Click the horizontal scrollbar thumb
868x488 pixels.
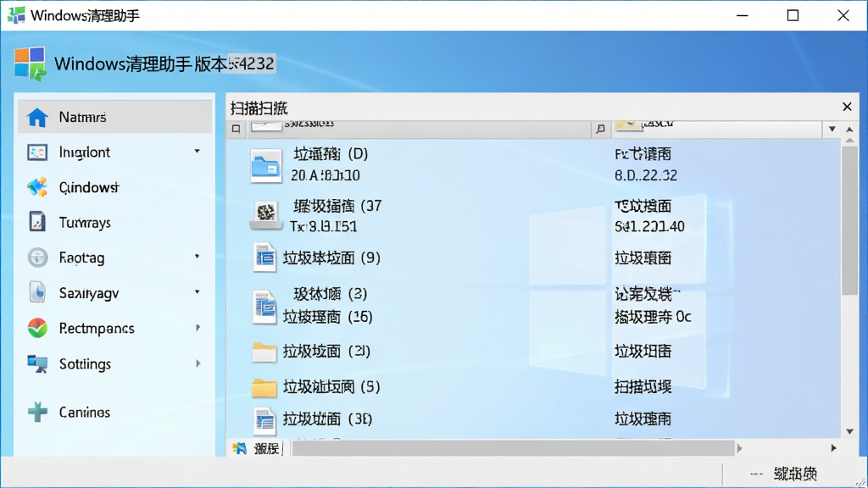click(514, 448)
